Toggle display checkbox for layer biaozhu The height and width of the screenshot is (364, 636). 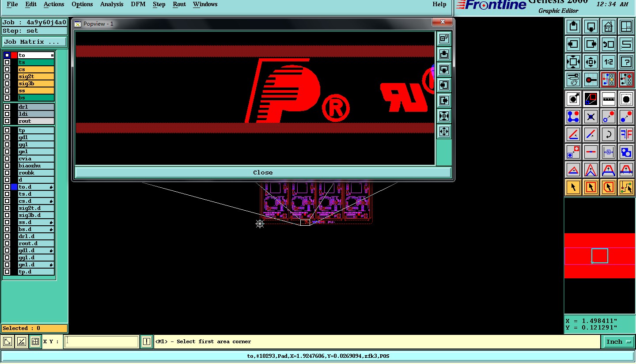(7, 166)
